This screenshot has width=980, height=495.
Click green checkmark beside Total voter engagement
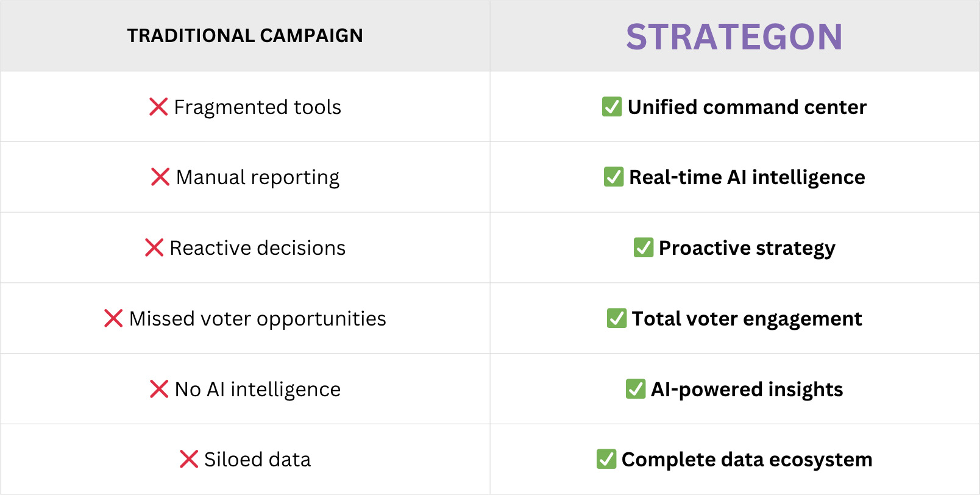tap(617, 318)
